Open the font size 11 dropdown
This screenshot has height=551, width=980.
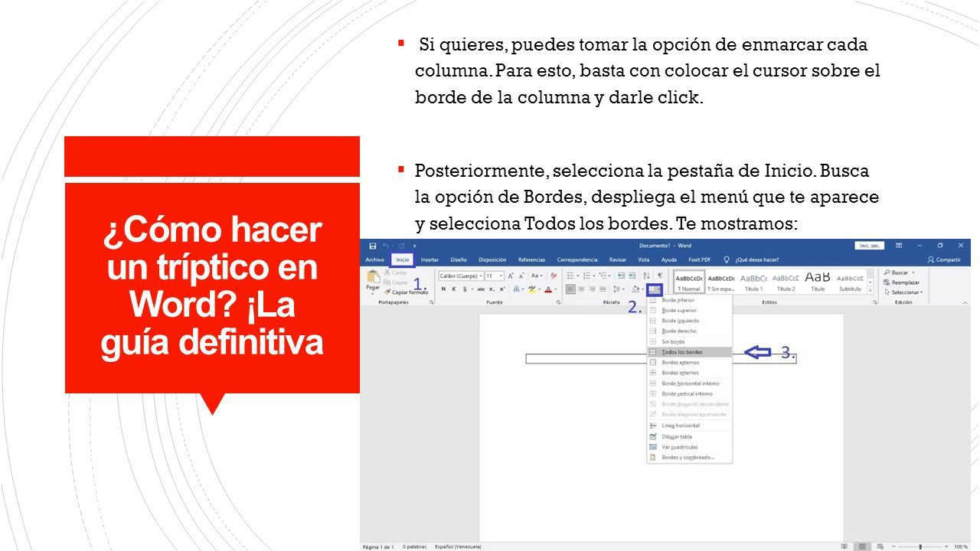pyautogui.click(x=501, y=276)
